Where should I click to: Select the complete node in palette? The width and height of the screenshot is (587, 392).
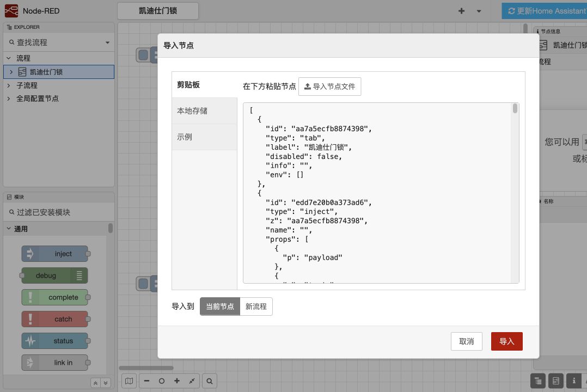(55, 297)
